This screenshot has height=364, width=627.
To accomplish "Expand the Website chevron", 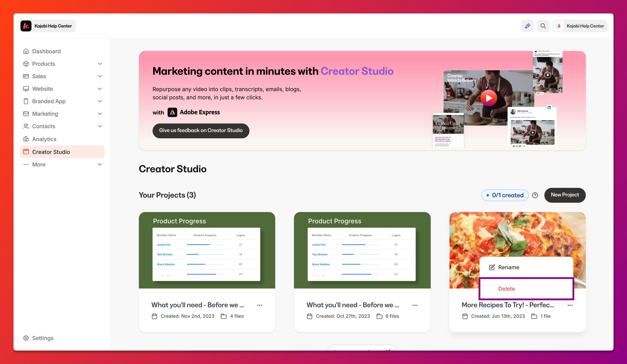I will (100, 89).
